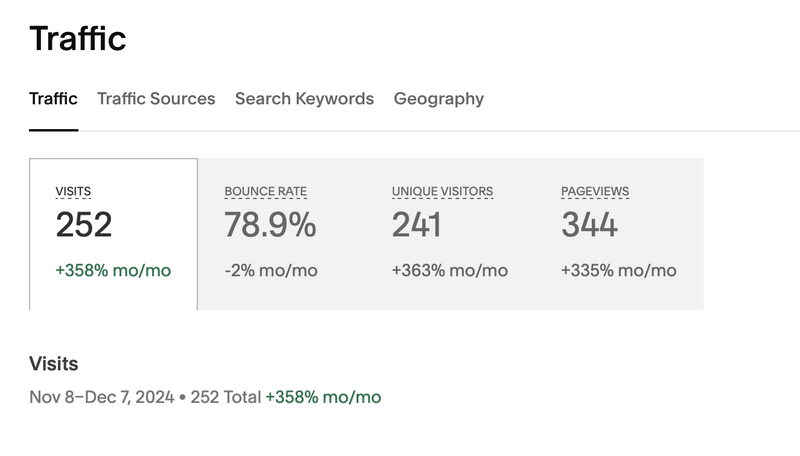
Task: Select the 252 visits metric value
Action: coord(84,225)
